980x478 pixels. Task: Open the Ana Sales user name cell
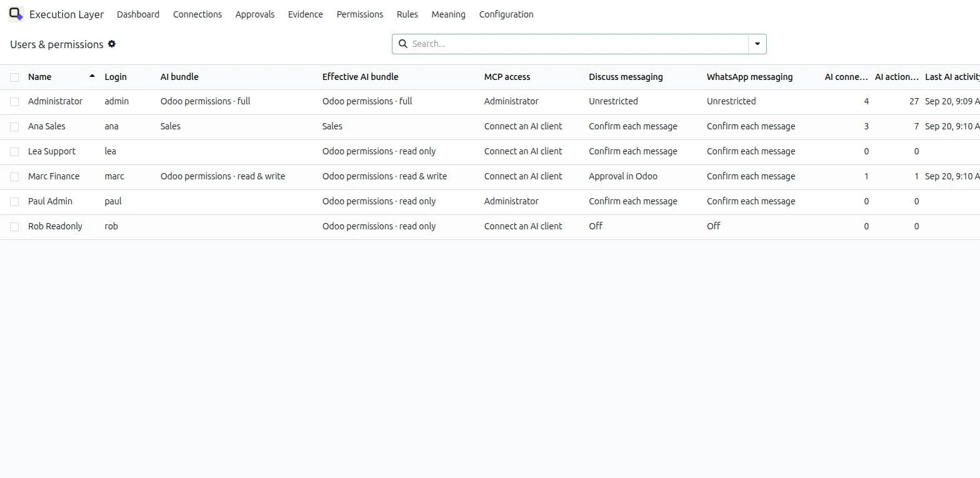pos(47,126)
